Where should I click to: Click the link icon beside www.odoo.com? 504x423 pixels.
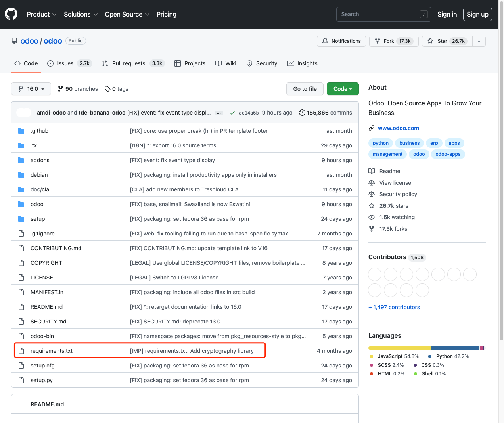372,128
